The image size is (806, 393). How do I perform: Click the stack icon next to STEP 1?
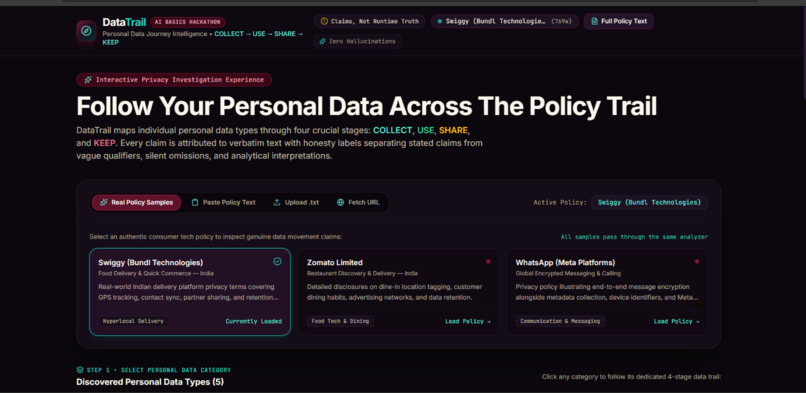tap(80, 369)
